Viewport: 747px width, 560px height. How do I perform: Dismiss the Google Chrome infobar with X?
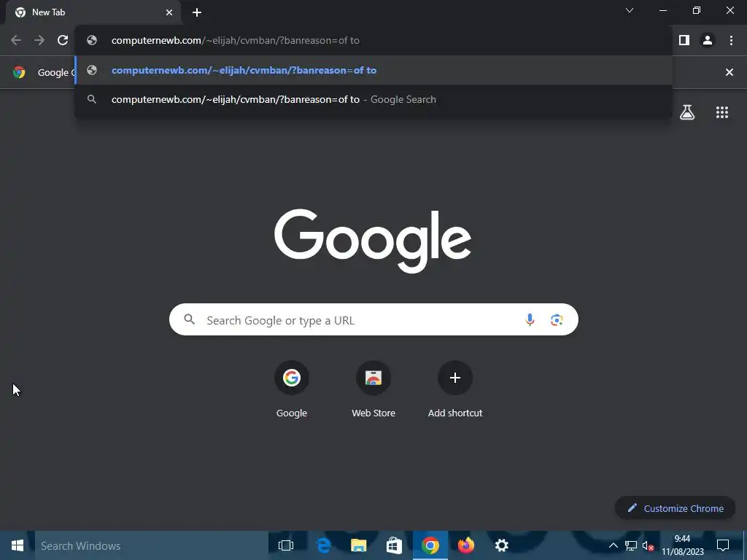click(x=729, y=72)
